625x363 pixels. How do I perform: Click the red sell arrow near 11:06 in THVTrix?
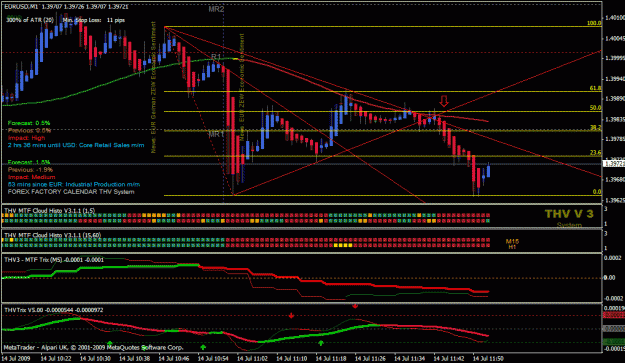tap(291, 316)
